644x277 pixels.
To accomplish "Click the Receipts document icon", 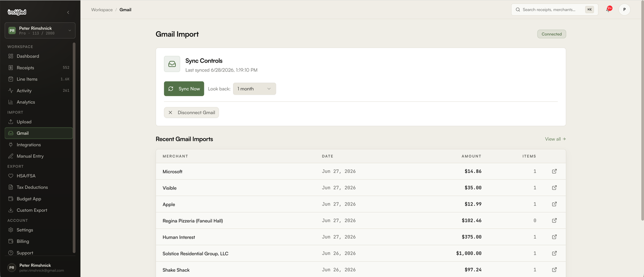I will click(11, 68).
